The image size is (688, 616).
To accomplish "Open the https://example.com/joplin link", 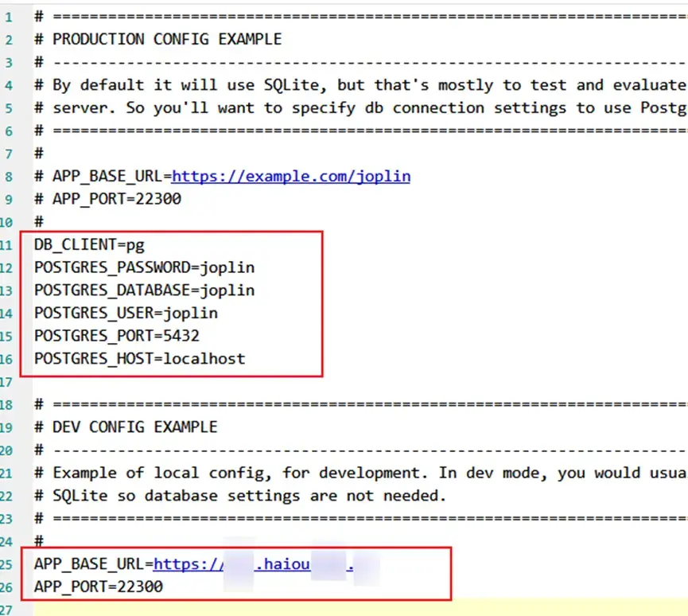I will click(x=290, y=176).
